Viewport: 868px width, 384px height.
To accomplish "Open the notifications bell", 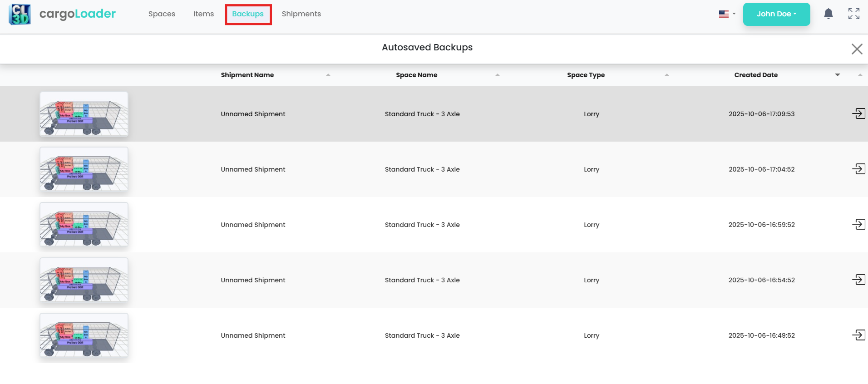I will 828,14.
